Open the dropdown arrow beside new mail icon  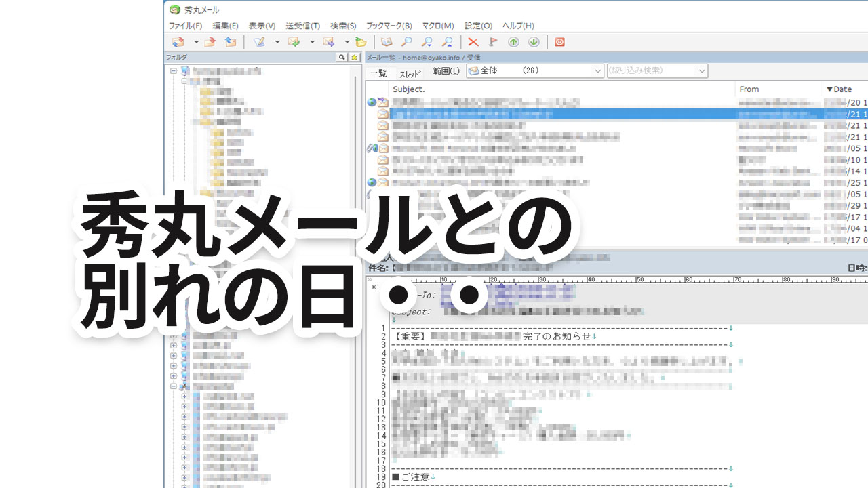tap(277, 42)
